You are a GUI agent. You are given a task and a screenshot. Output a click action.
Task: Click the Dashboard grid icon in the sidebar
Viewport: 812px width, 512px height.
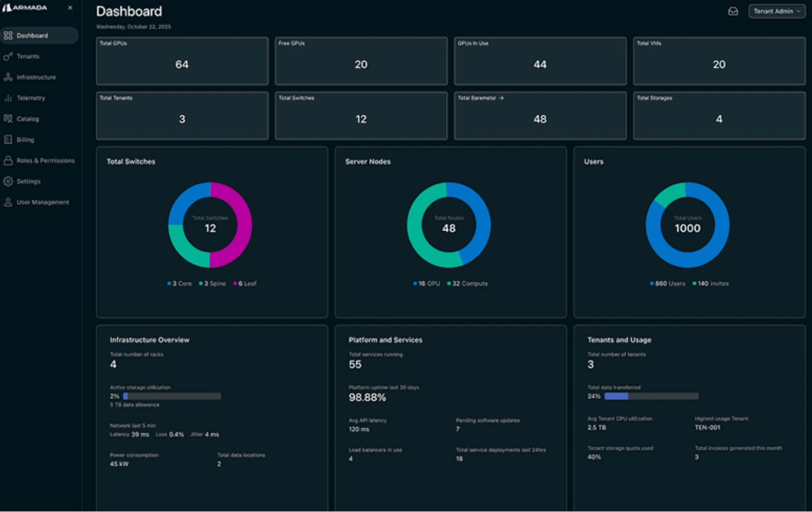[8, 35]
